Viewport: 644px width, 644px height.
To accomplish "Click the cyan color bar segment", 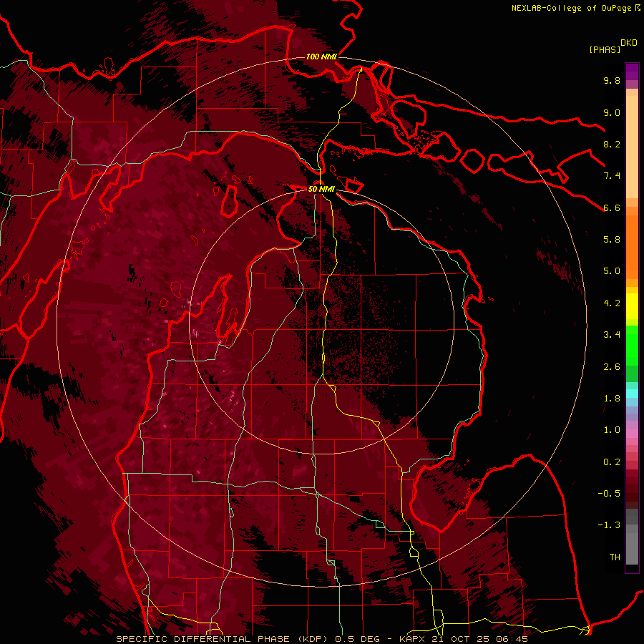I will pos(632,394).
